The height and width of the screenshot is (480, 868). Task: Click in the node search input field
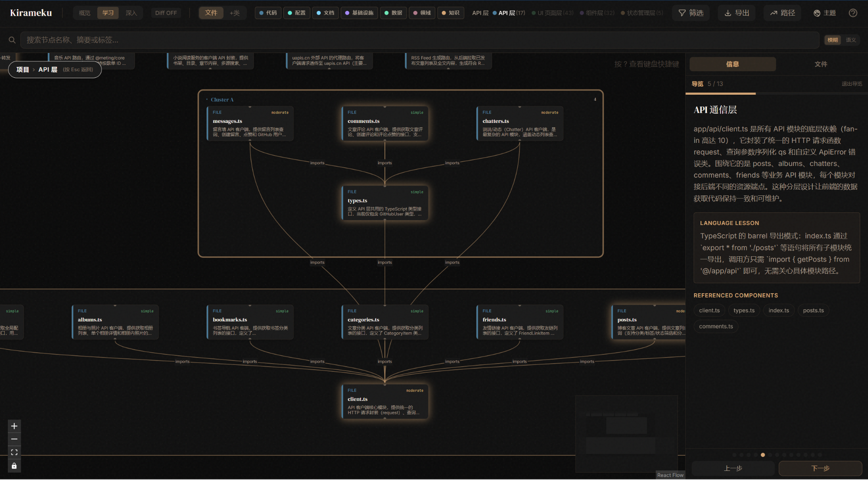click(x=419, y=40)
